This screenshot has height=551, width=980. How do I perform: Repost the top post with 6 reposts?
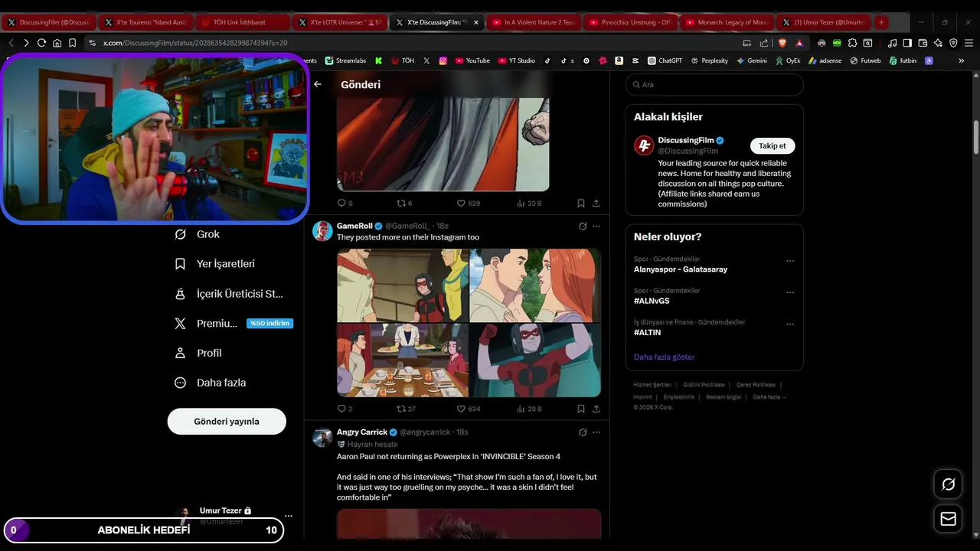point(404,204)
